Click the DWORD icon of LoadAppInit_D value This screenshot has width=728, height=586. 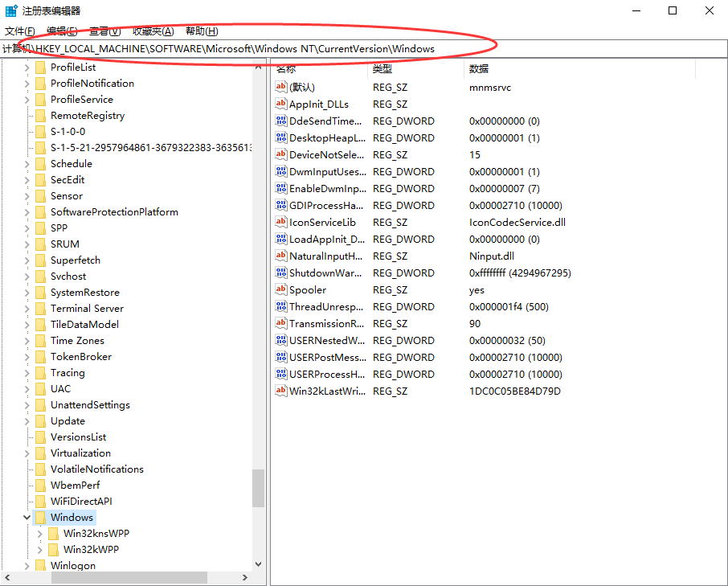[x=281, y=239]
